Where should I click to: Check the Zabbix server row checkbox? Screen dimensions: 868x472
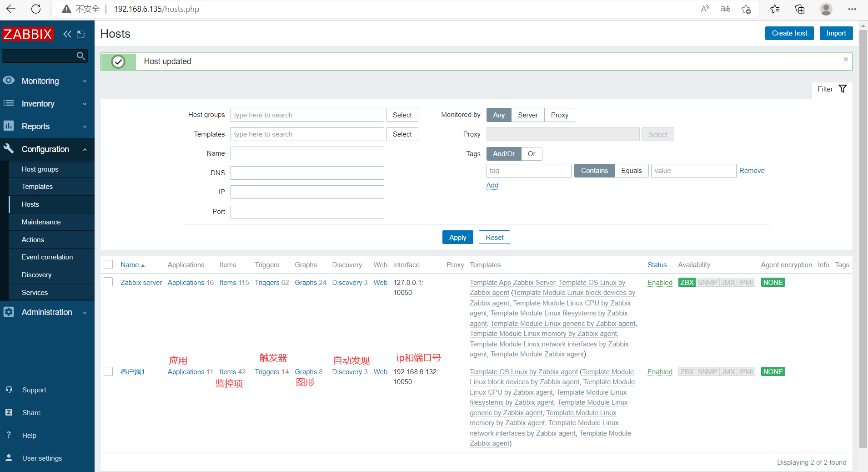tap(108, 282)
